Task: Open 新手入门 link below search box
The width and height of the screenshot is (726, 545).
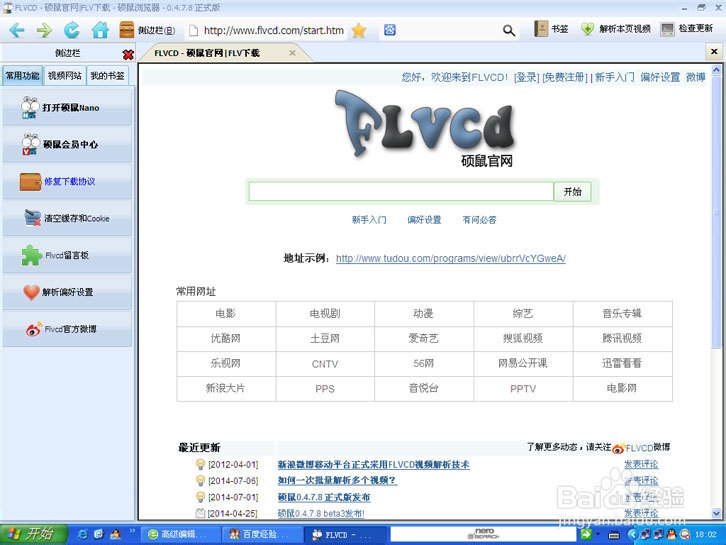Action: point(369,220)
